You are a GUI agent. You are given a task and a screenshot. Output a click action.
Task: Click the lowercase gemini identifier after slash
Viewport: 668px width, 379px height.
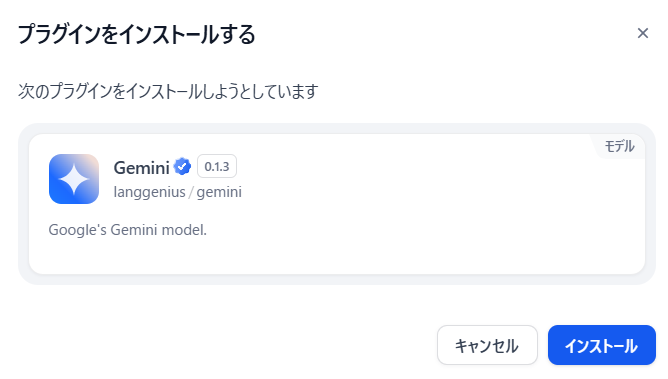click(x=219, y=192)
